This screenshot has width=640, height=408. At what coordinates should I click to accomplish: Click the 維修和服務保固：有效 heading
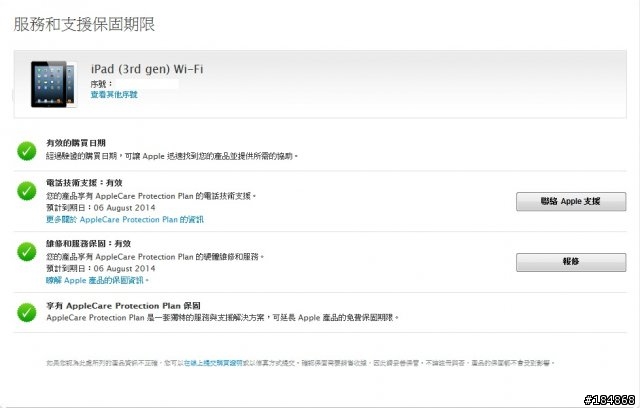click(x=89, y=244)
